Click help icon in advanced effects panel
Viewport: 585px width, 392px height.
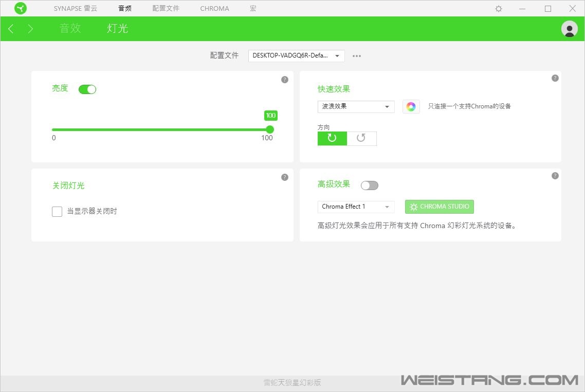(x=555, y=176)
